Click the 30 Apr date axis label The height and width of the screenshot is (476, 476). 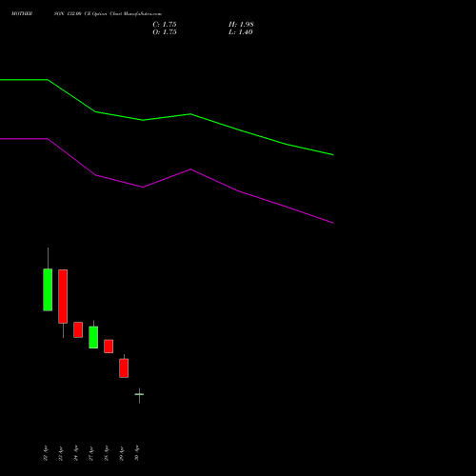coord(137,453)
